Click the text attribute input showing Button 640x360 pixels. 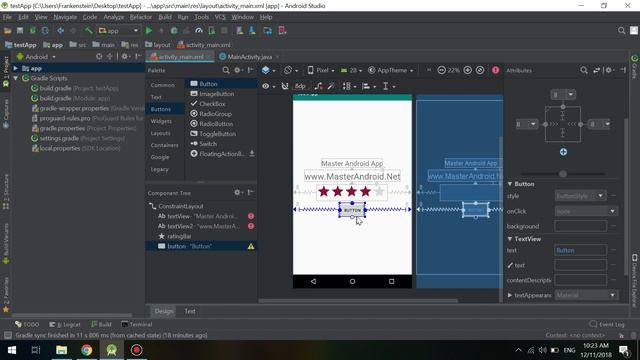click(580, 250)
